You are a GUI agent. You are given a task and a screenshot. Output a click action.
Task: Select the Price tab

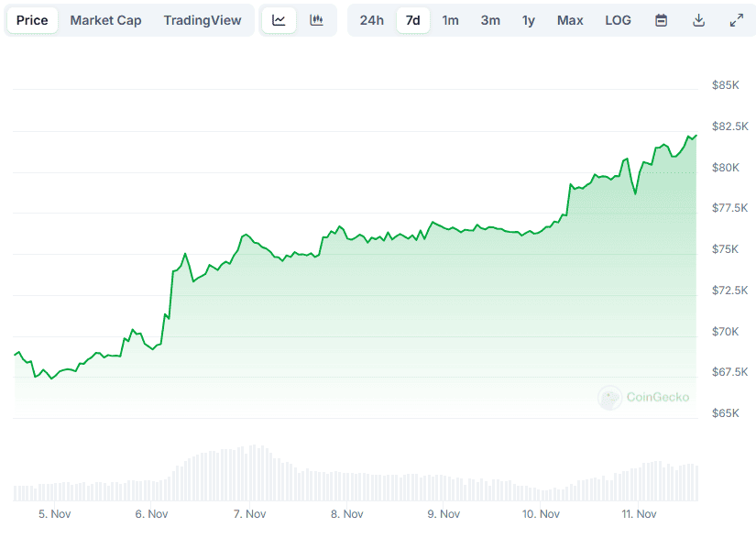point(32,20)
